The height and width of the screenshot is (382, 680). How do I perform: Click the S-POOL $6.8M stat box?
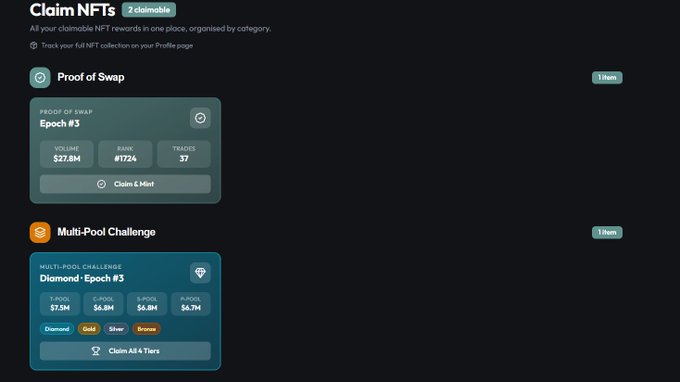tap(147, 304)
